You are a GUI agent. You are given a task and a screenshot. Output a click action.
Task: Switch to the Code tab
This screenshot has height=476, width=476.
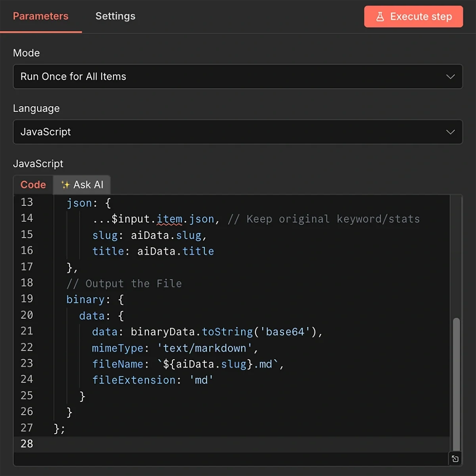click(x=33, y=184)
